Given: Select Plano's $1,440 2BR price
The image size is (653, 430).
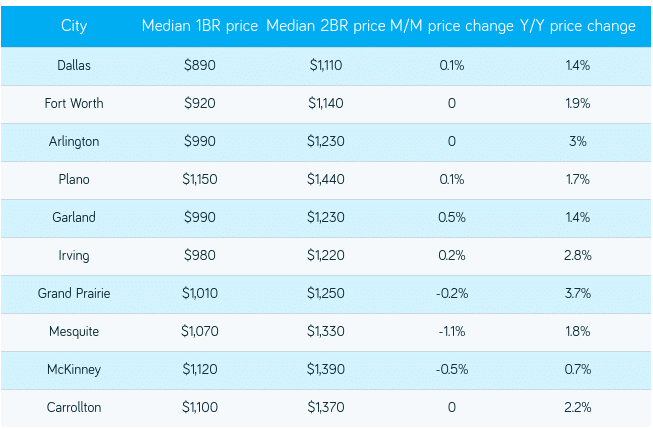Looking at the screenshot, I should tap(325, 179).
